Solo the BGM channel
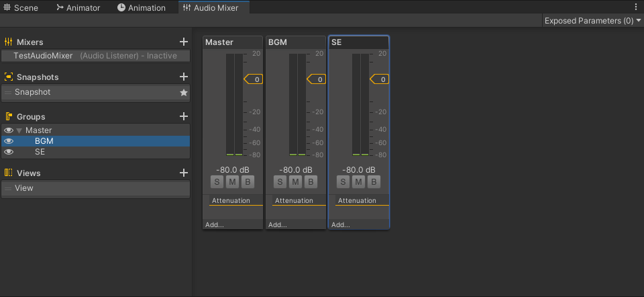The height and width of the screenshot is (297, 644). click(280, 182)
